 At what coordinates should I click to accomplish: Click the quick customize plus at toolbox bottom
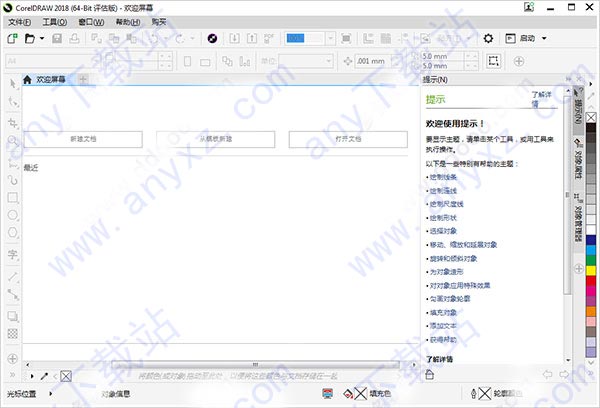coord(13,359)
